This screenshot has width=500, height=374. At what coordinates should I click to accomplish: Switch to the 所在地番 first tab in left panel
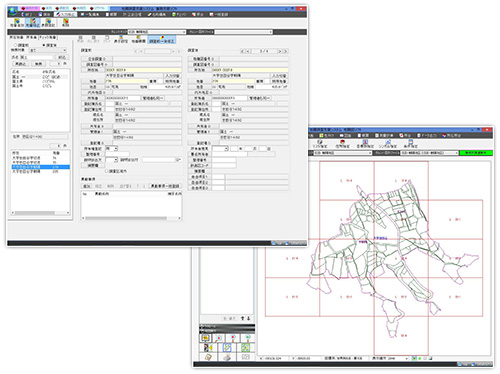coord(17,37)
